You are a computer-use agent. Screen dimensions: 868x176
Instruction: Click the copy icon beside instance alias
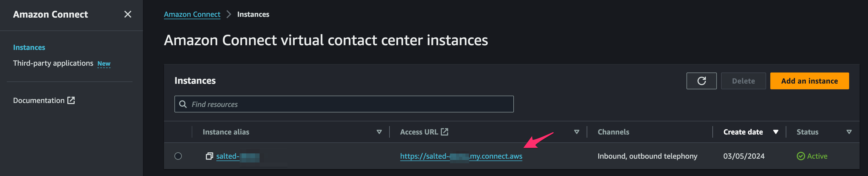(x=209, y=156)
